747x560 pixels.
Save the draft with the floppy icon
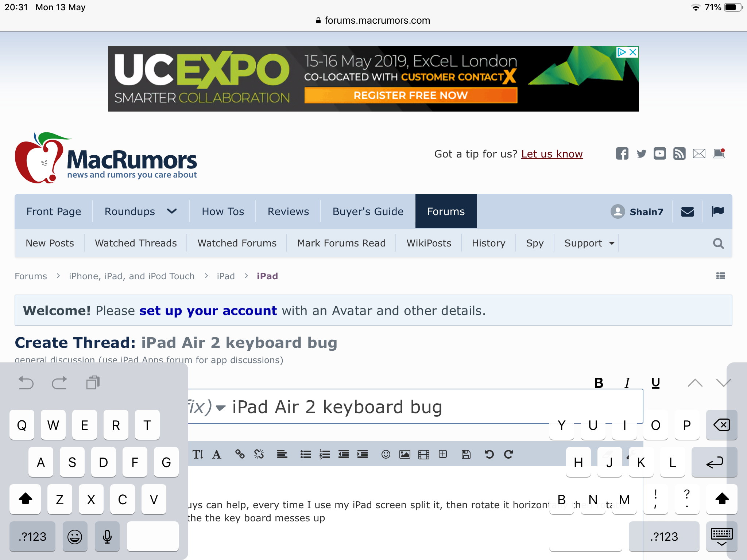click(x=466, y=454)
